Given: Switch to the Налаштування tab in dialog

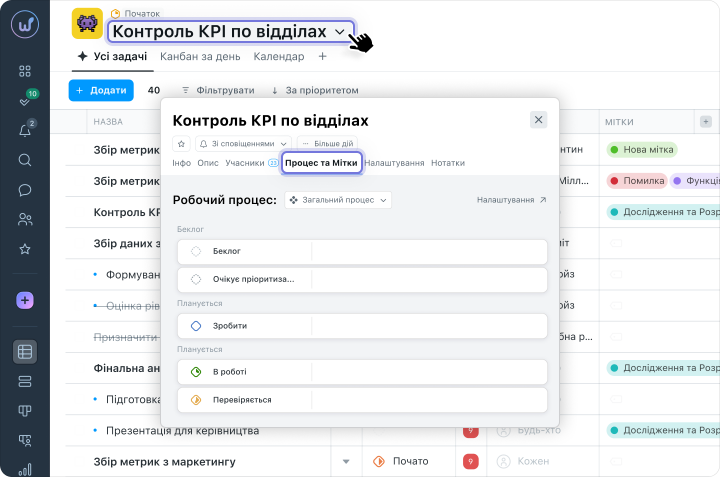Looking at the screenshot, I should [x=394, y=163].
